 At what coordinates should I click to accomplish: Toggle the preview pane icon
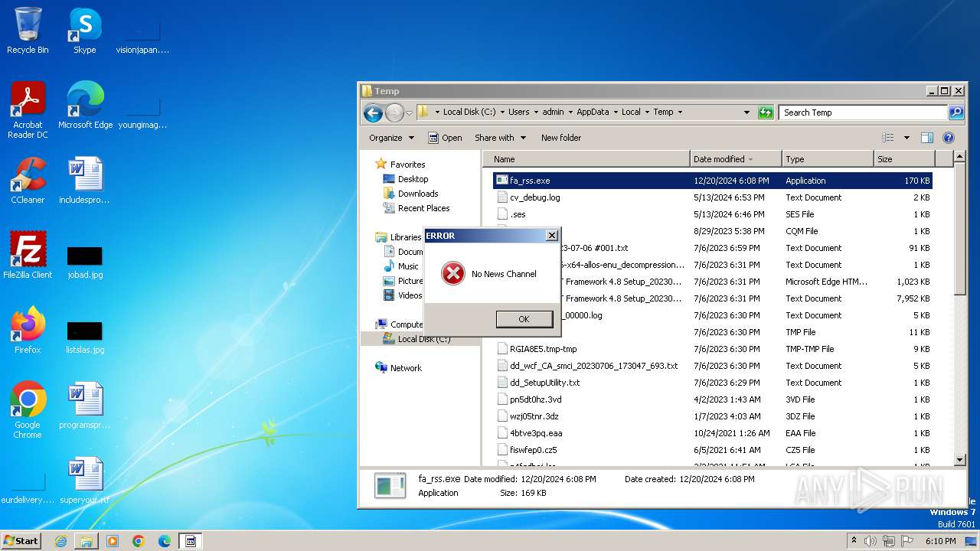(927, 138)
